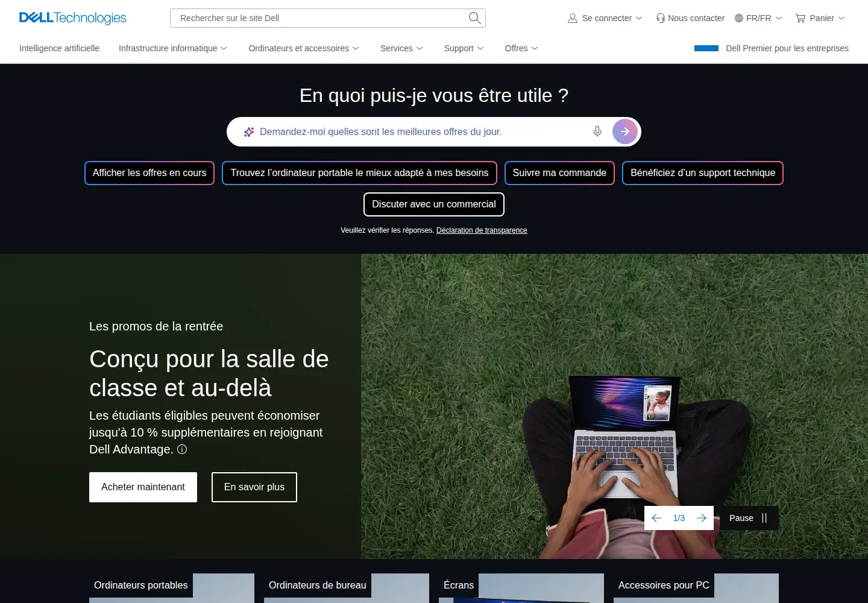Click heading Conçu pour la salle de classe
This screenshot has width=868, height=603.
click(209, 373)
